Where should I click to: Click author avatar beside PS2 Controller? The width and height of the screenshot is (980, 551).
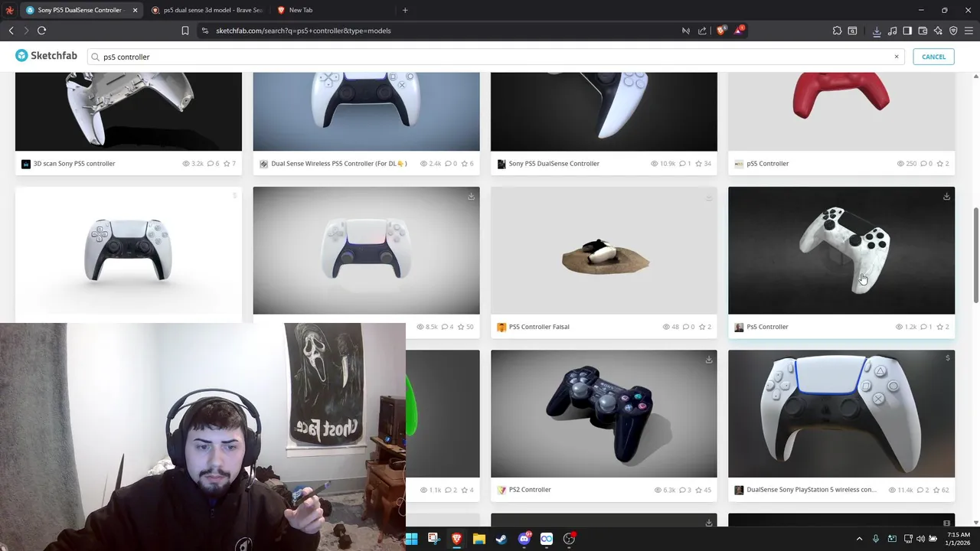(501, 490)
